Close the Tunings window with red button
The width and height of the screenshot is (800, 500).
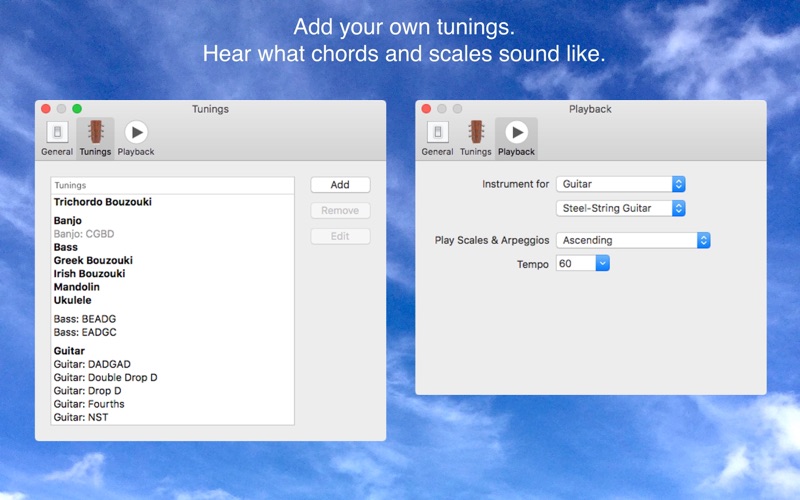click(x=46, y=109)
